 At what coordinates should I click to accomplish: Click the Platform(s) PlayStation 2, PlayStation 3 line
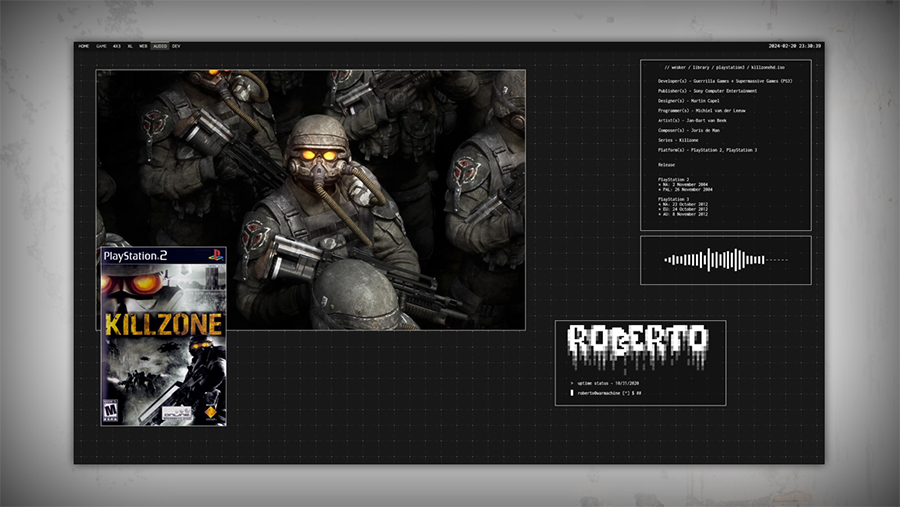point(707,150)
